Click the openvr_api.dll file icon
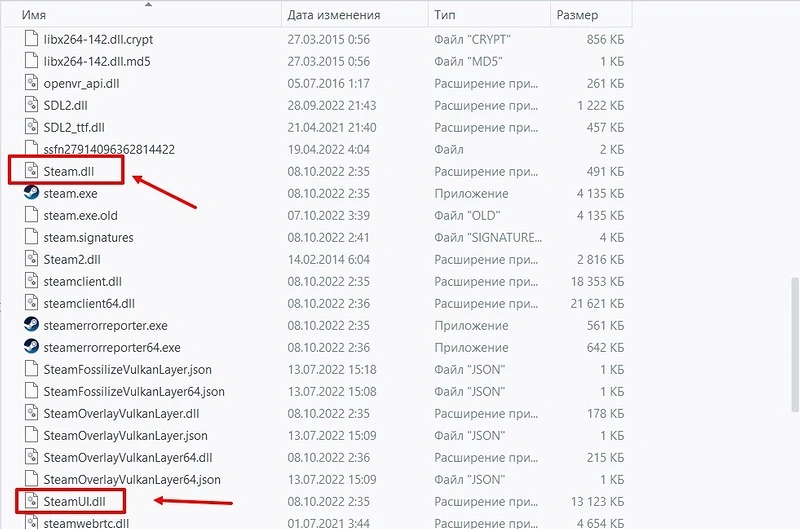This screenshot has width=800, height=529. point(31,83)
